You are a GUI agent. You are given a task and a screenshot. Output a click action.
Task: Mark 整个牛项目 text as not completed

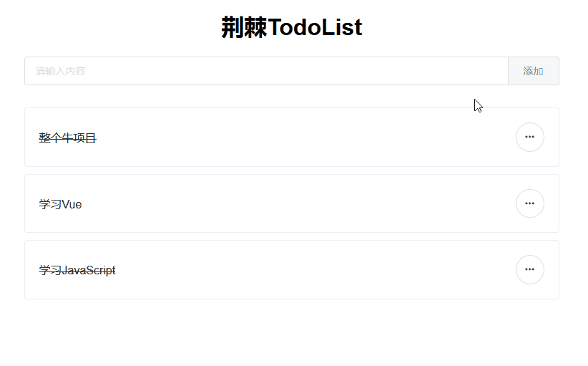coord(68,138)
